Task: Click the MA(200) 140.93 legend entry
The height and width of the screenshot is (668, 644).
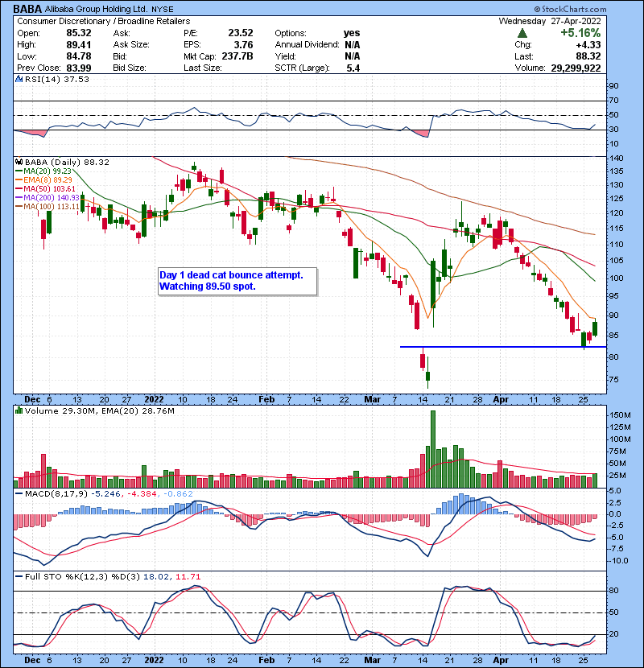Action: 47,198
